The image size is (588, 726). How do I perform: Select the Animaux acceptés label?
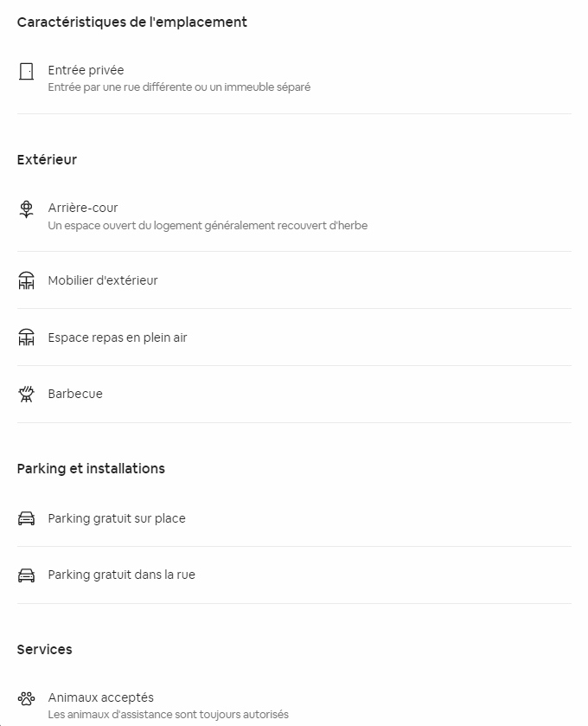pos(101,697)
